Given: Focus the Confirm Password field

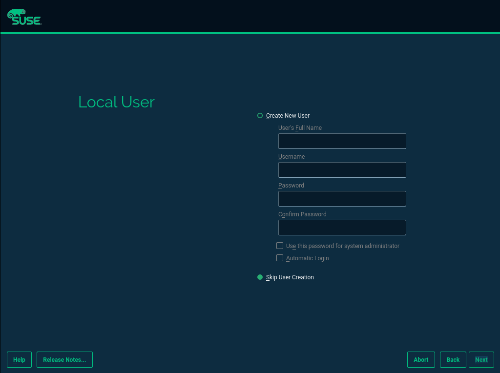Looking at the screenshot, I should (x=342, y=228).
